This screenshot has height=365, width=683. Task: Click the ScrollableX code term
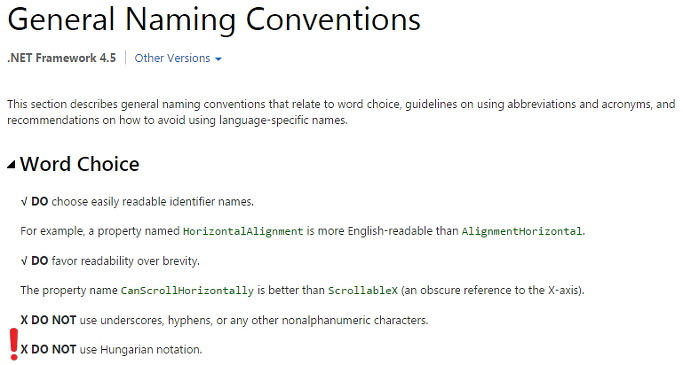tap(363, 290)
